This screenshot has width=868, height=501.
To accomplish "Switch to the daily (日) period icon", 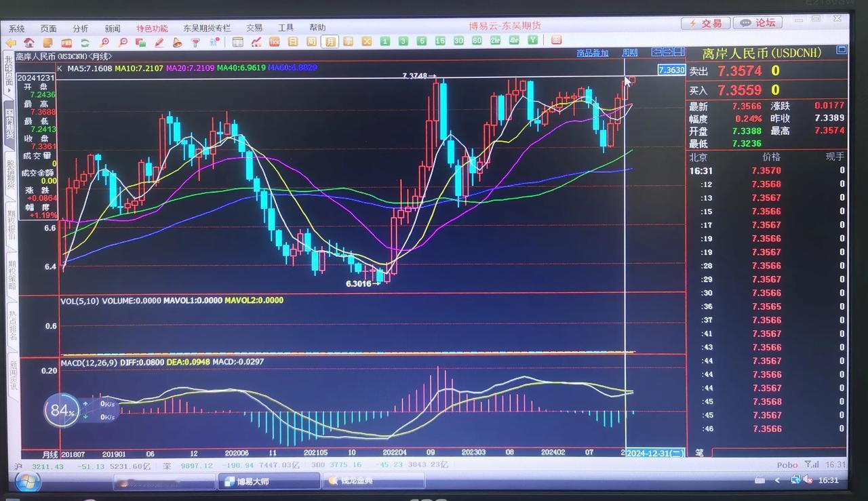I will [x=293, y=42].
